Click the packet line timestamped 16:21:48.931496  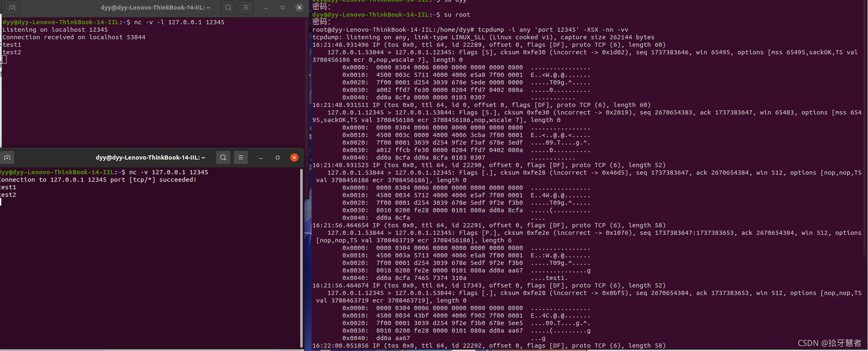(x=489, y=45)
